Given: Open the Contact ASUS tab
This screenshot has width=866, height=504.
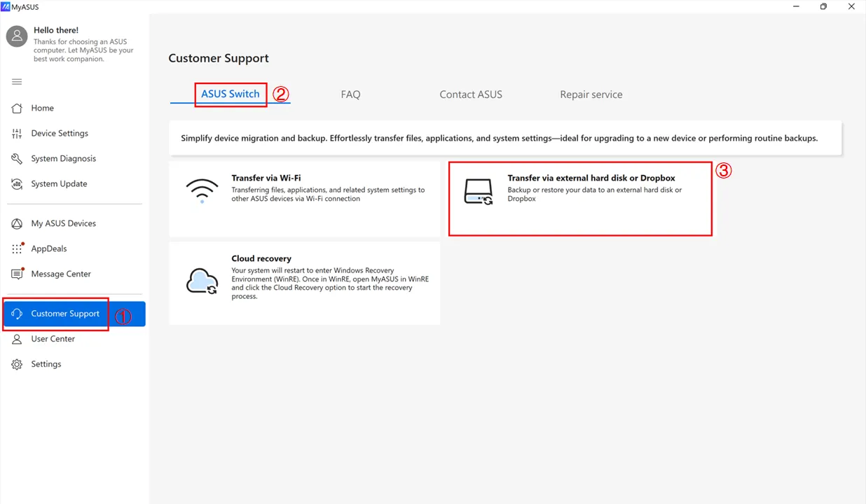Looking at the screenshot, I should (x=470, y=94).
